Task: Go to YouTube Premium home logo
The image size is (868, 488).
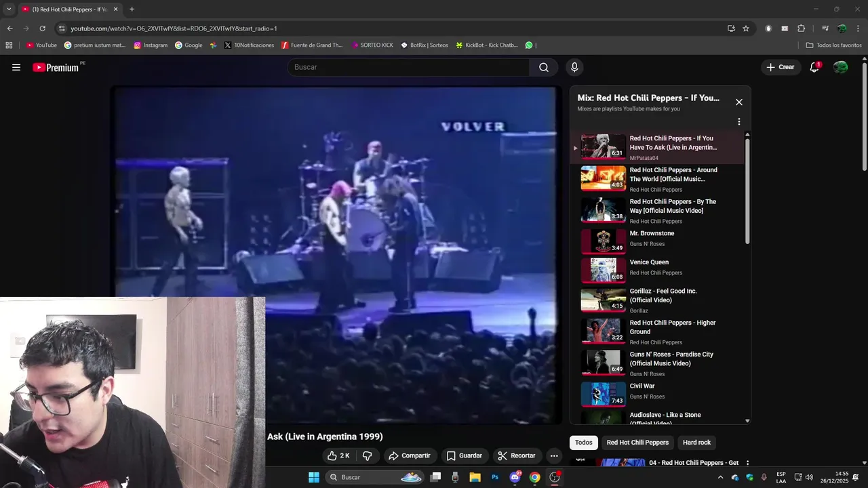Action: click(x=57, y=67)
